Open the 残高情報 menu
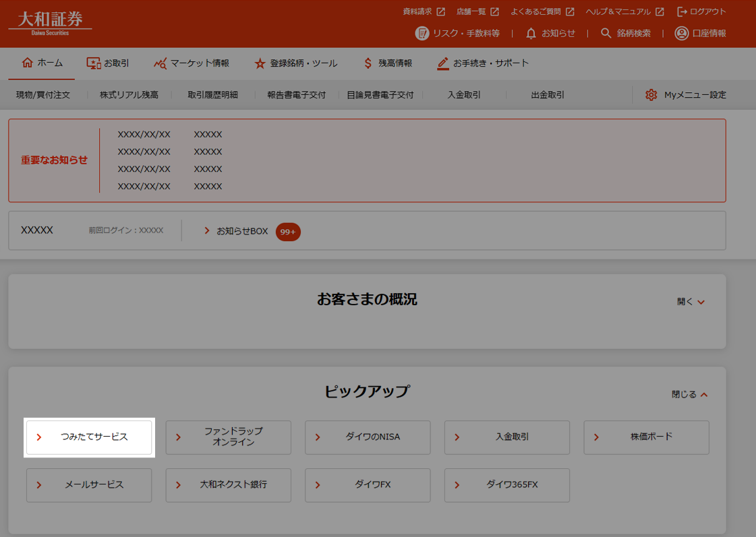The image size is (756, 537). pyautogui.click(x=388, y=63)
